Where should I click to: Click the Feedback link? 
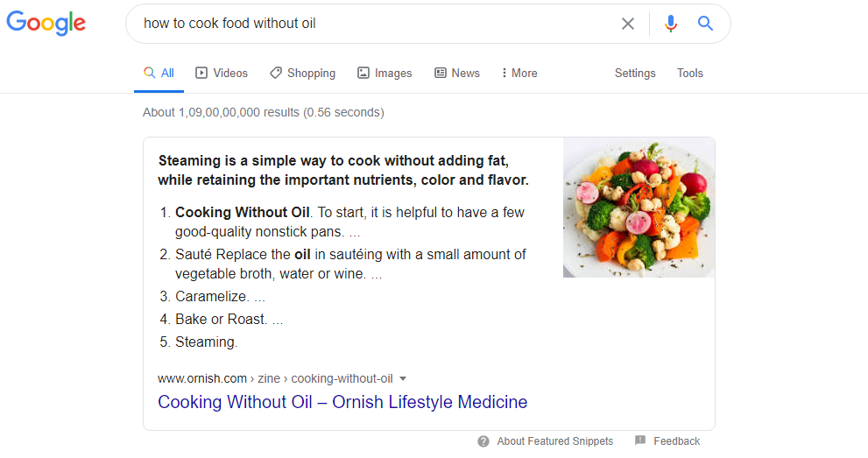[x=676, y=441]
